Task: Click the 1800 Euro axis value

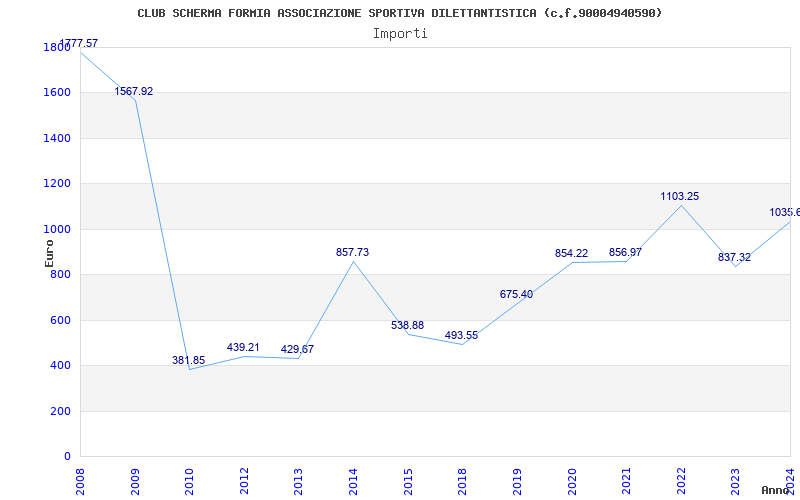Action: 57,47
